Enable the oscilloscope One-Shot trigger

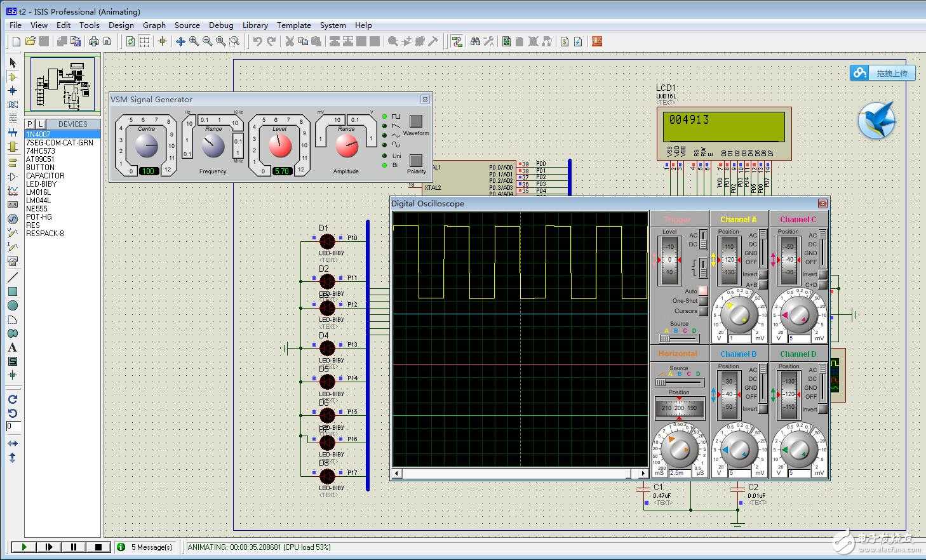[703, 301]
